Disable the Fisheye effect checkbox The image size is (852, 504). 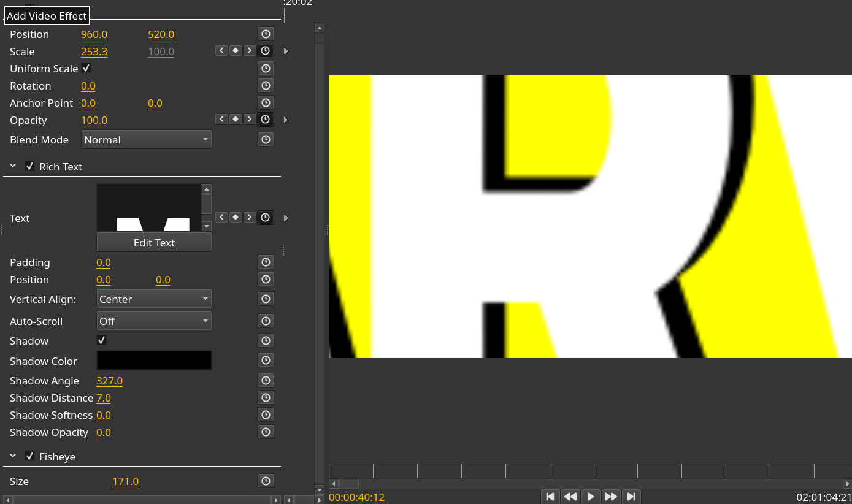[x=29, y=456]
